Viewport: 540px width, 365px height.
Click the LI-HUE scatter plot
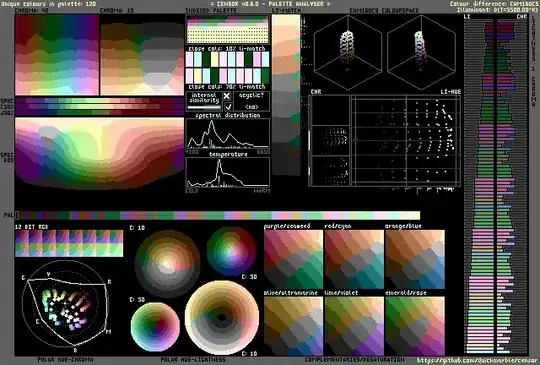pos(406,141)
